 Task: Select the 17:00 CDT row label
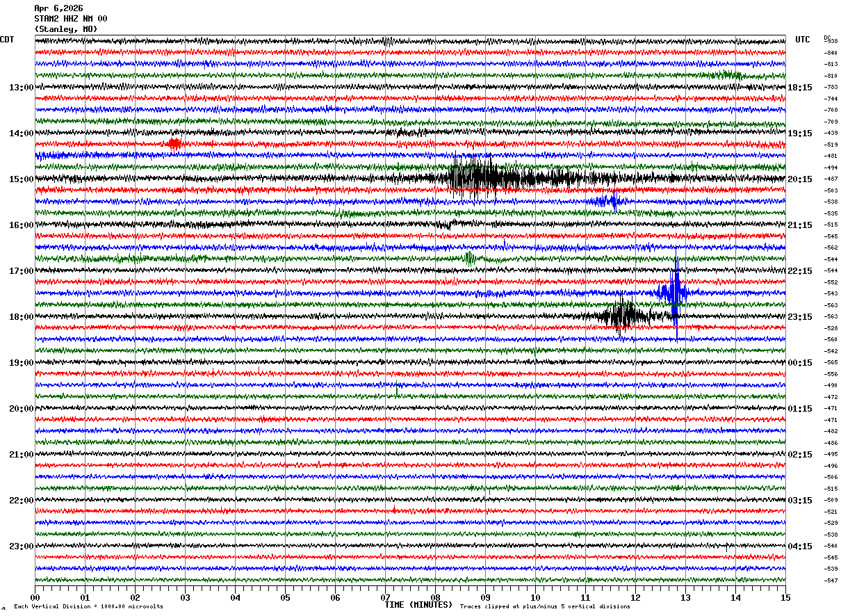click(x=22, y=271)
